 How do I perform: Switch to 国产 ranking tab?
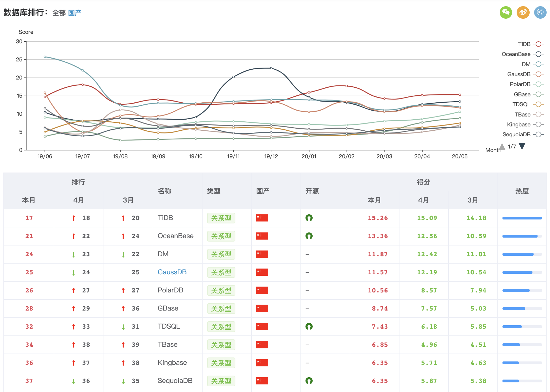(75, 13)
